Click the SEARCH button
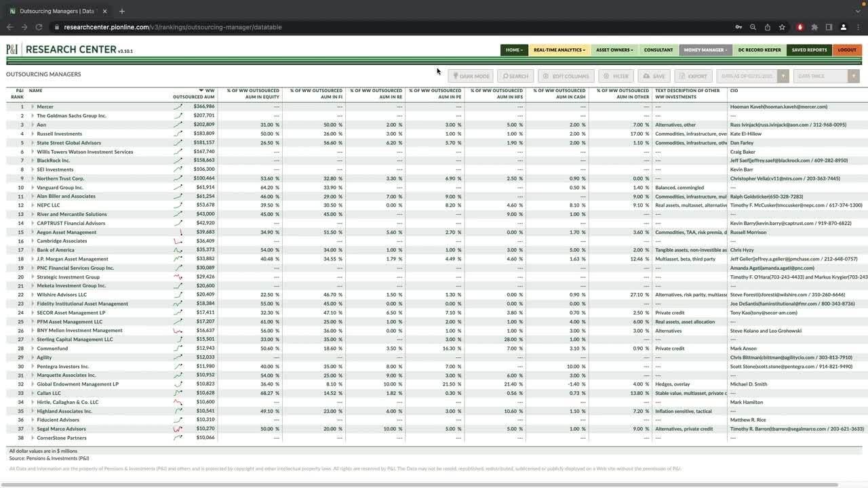The height and width of the screenshot is (488, 868). (515, 76)
